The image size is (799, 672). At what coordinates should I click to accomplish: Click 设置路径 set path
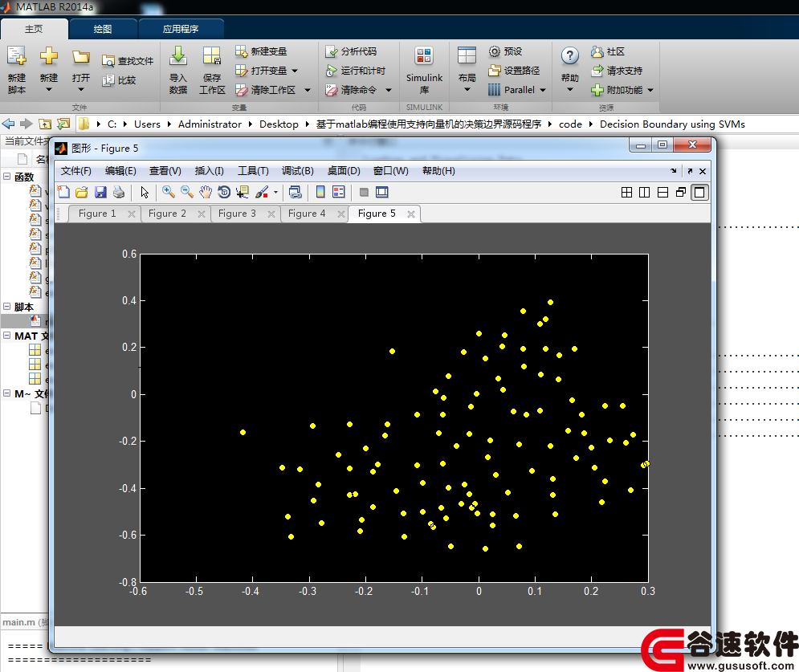coord(514,71)
